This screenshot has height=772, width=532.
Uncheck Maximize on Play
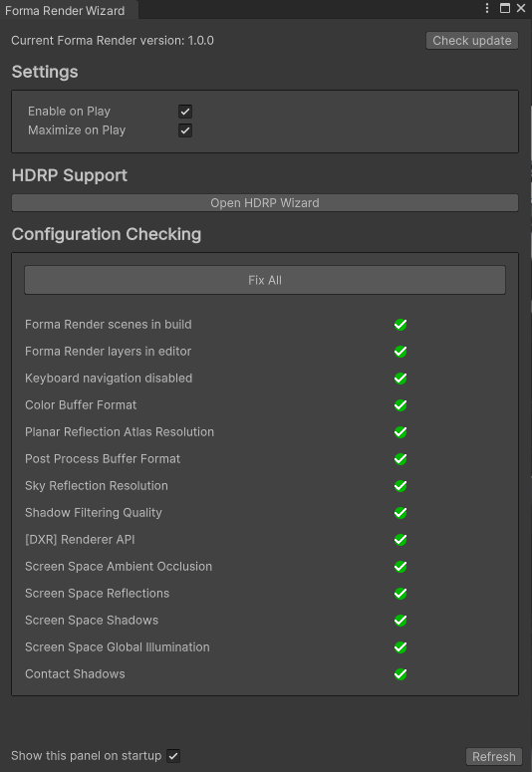pos(185,130)
